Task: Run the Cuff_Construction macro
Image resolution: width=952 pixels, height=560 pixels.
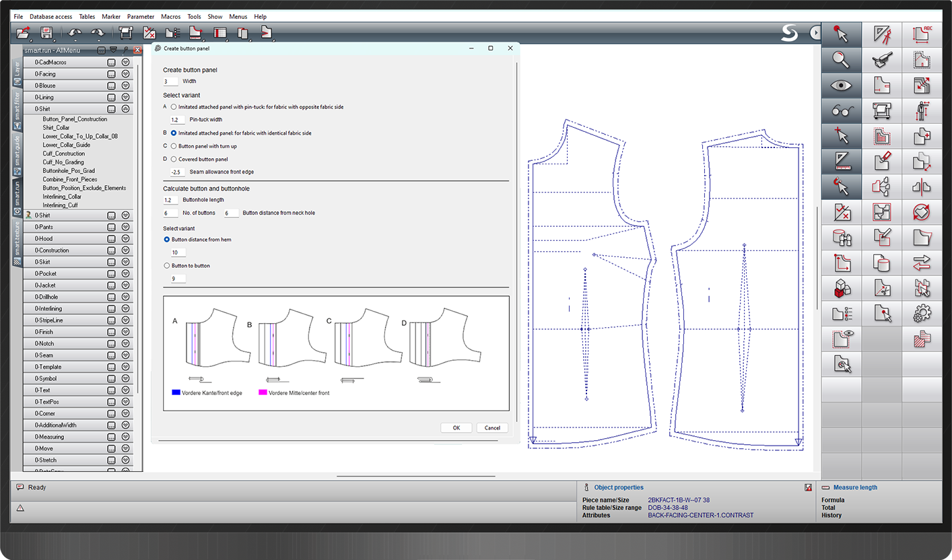Action: click(x=64, y=153)
